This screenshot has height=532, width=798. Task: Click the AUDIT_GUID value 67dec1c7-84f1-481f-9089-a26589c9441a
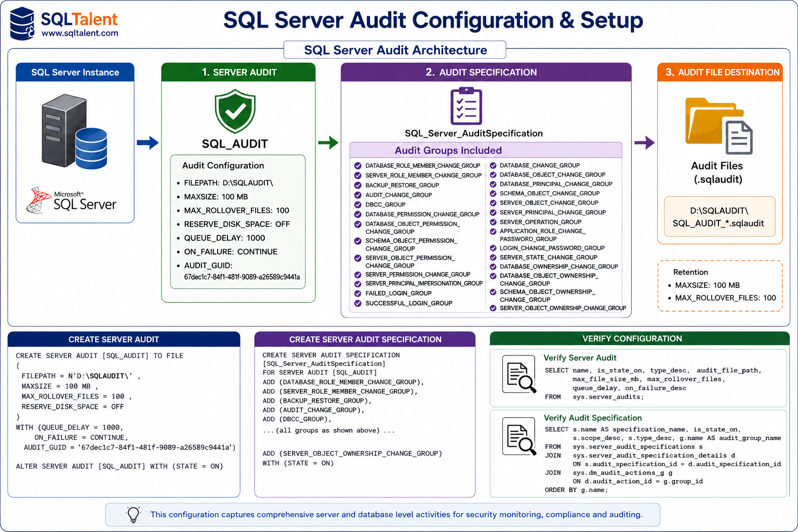(x=242, y=277)
